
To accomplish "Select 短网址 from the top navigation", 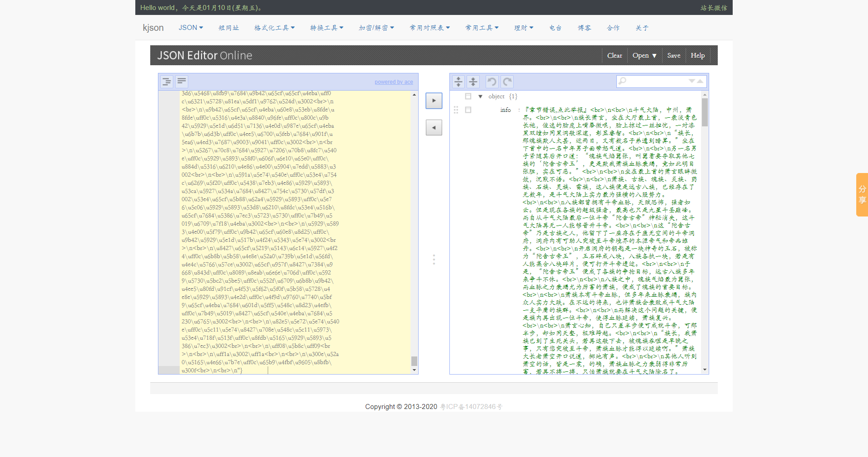I will [229, 28].
